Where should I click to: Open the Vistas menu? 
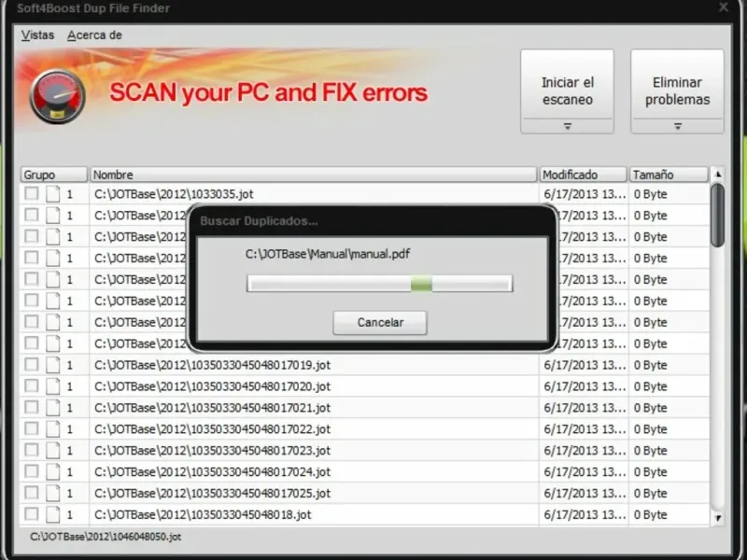tap(37, 35)
